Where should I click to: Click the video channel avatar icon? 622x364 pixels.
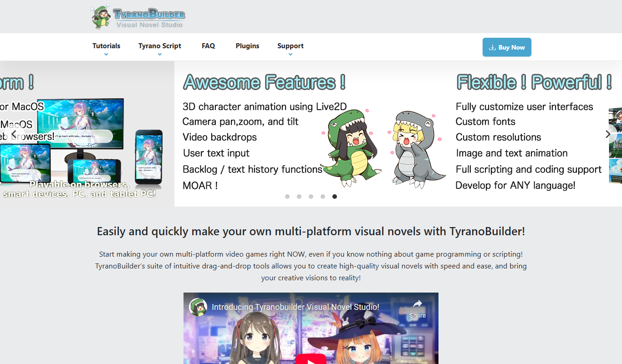point(198,307)
